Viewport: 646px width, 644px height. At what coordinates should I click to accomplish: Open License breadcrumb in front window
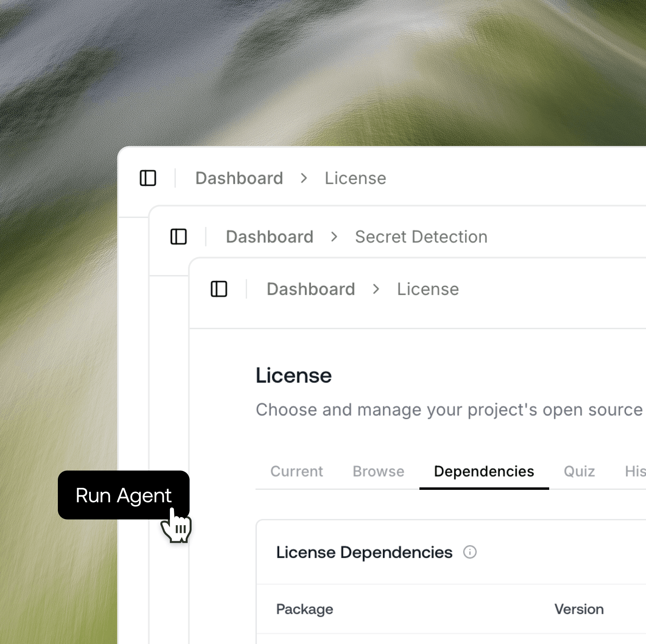[x=428, y=289]
